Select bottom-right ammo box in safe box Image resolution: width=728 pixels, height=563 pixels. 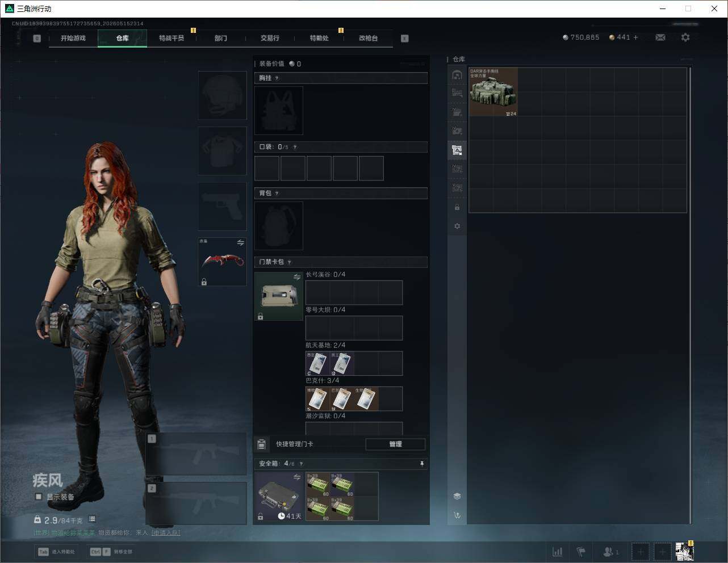click(342, 509)
